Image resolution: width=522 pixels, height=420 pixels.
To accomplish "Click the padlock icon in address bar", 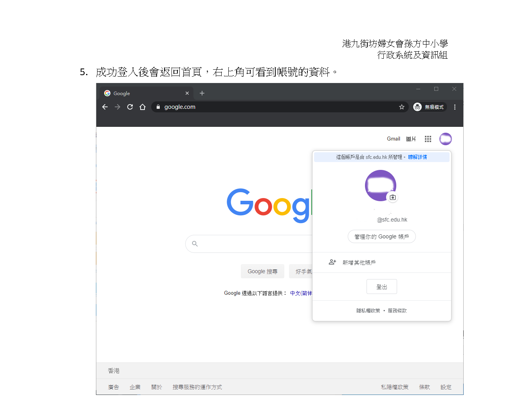I will [158, 107].
